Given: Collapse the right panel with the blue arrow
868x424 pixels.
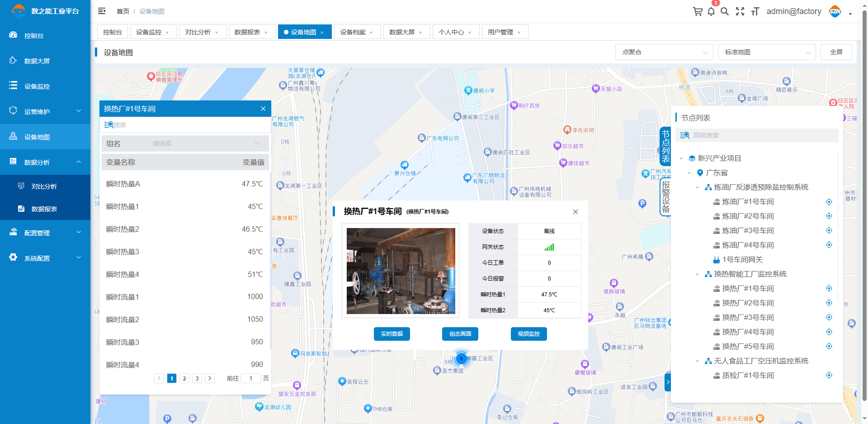Looking at the screenshot, I should tap(668, 382).
